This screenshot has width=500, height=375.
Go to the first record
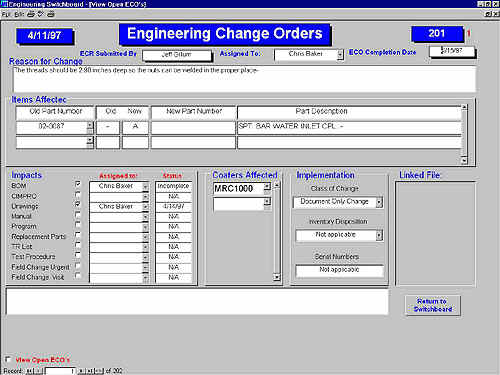pos(29,371)
